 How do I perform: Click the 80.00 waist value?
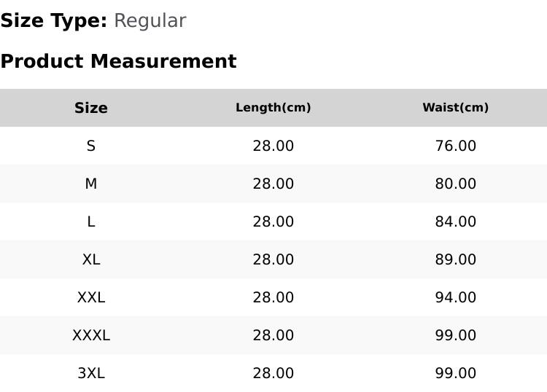point(456,184)
